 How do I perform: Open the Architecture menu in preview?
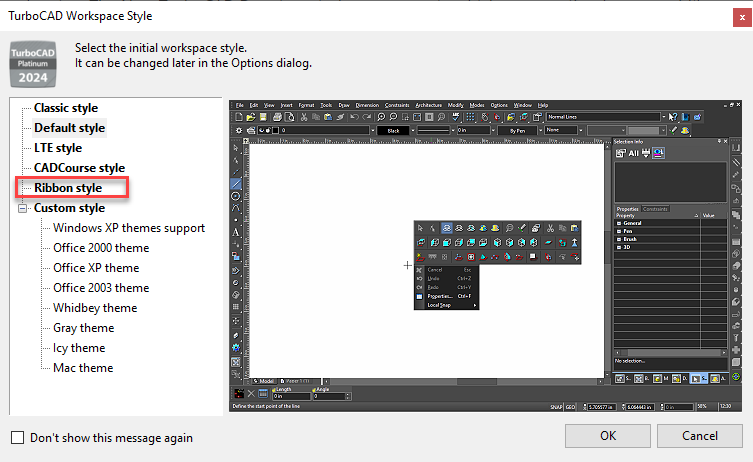point(428,105)
